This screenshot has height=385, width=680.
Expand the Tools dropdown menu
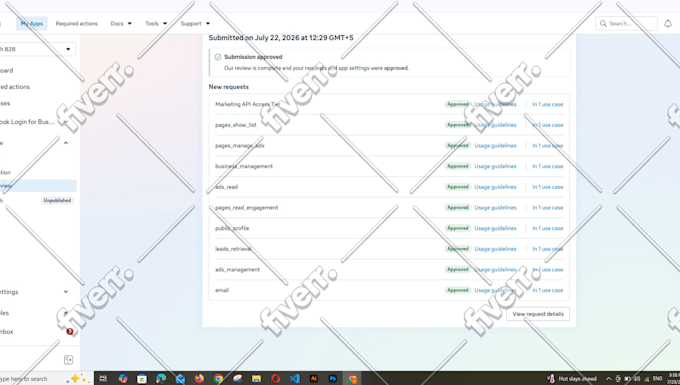156,23
